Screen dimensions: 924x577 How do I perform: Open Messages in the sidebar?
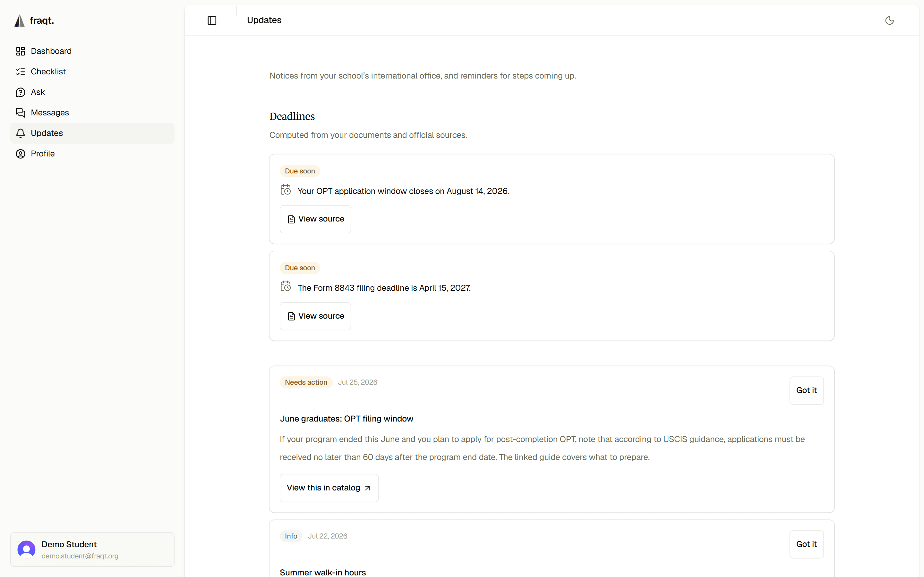point(92,113)
